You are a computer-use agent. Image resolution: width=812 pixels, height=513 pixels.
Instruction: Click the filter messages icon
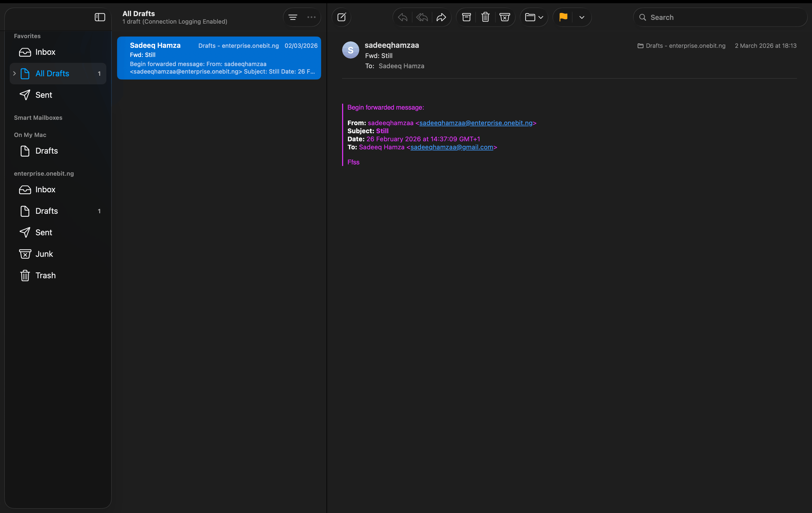pyautogui.click(x=293, y=17)
